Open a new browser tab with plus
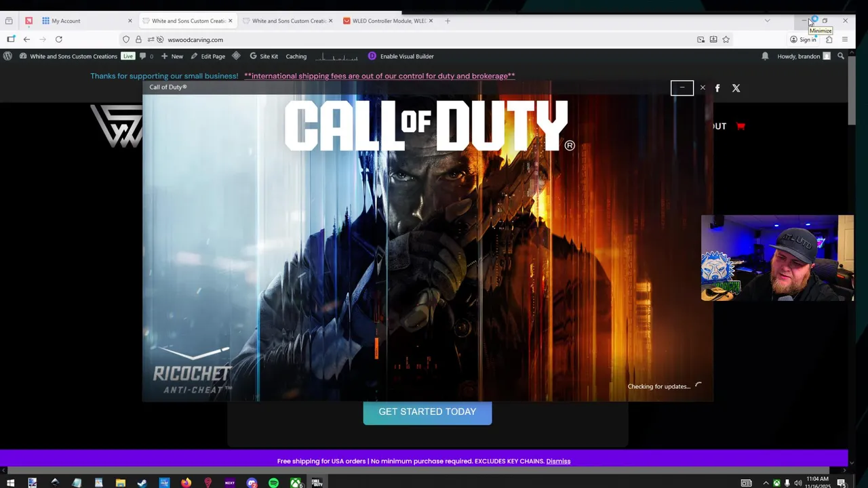Viewport: 868px width, 488px height. tap(448, 21)
